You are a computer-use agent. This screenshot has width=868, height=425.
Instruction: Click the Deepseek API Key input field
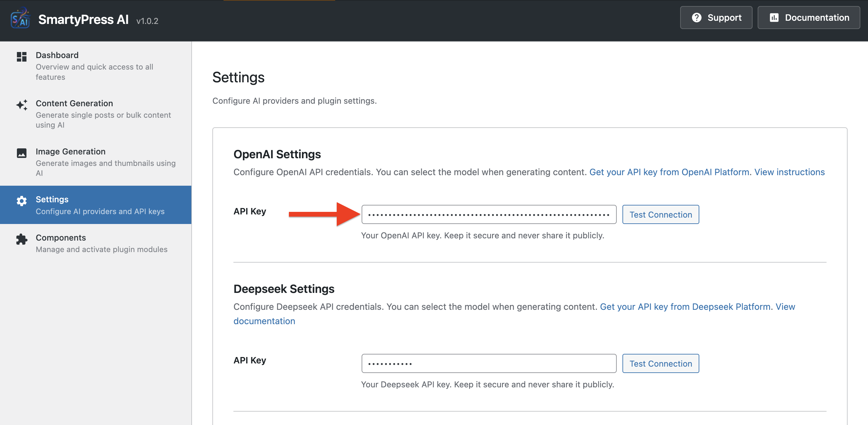point(489,363)
